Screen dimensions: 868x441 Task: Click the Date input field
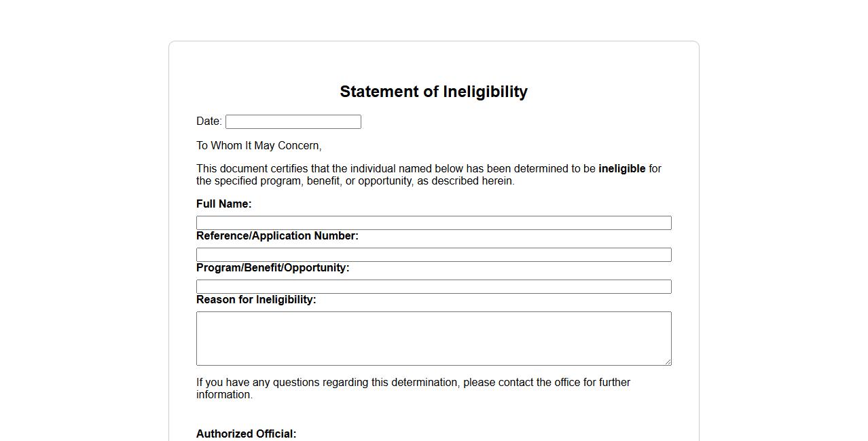click(x=293, y=122)
